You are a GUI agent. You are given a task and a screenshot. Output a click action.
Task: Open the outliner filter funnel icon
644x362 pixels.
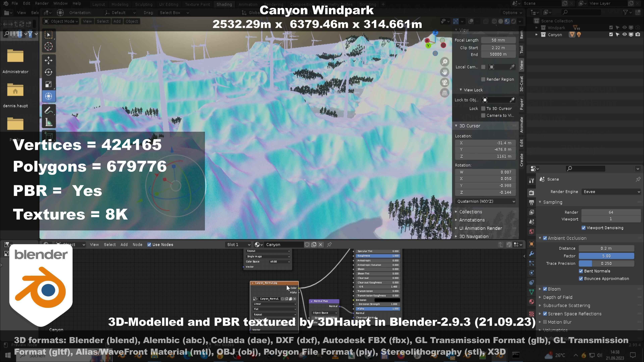point(626,12)
